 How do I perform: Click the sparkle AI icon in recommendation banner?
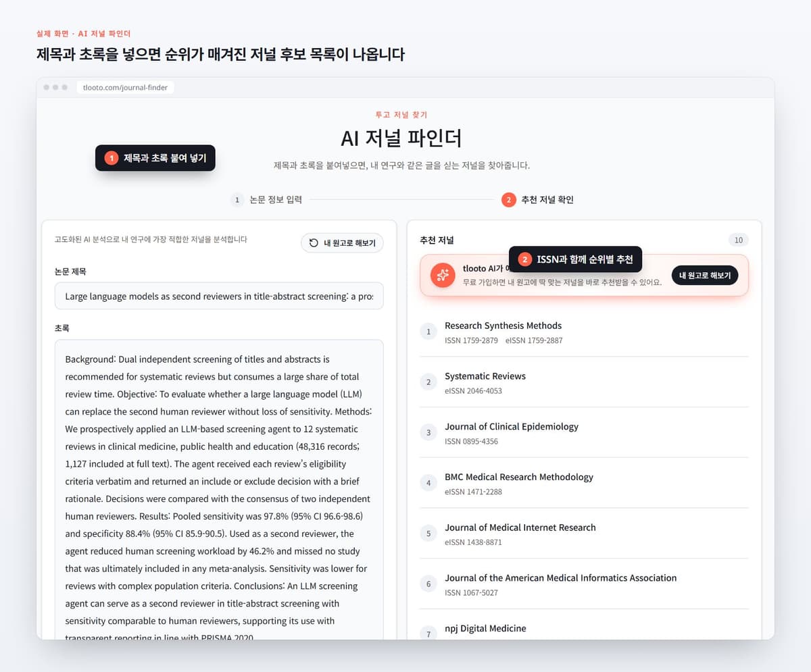click(x=443, y=275)
